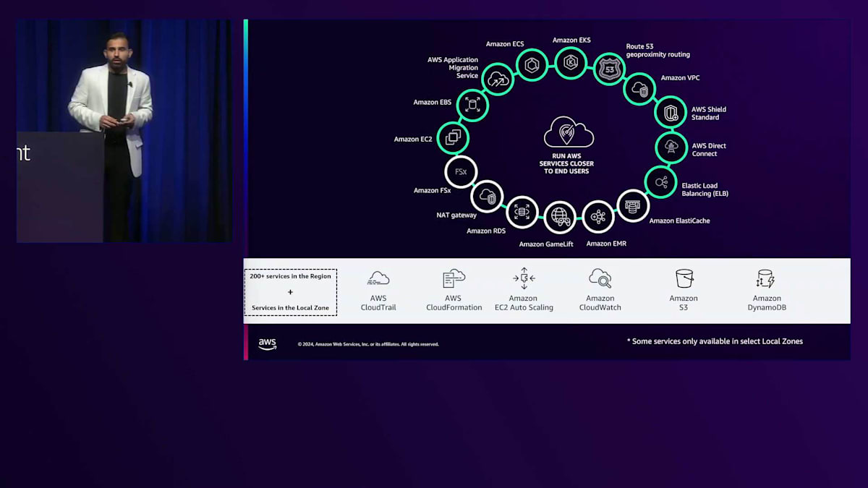Image resolution: width=868 pixels, height=488 pixels.
Task: Click the AWS Application Migration Service icon
Action: pyautogui.click(x=498, y=80)
